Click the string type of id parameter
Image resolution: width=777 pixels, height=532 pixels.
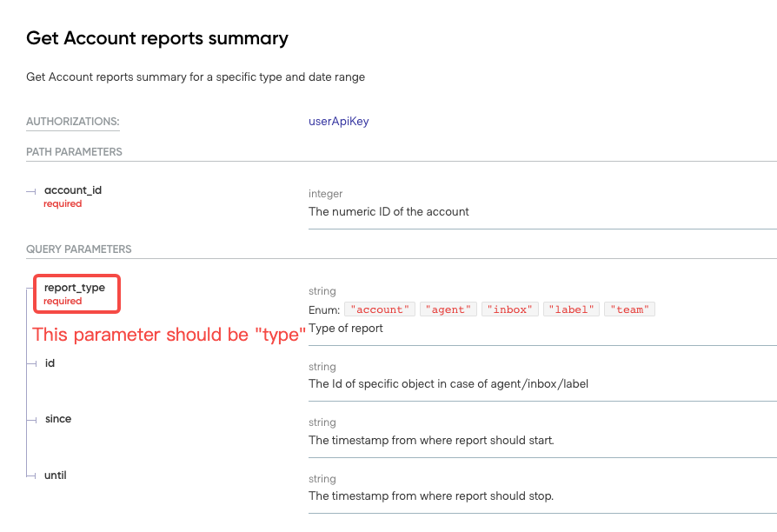coord(322,367)
